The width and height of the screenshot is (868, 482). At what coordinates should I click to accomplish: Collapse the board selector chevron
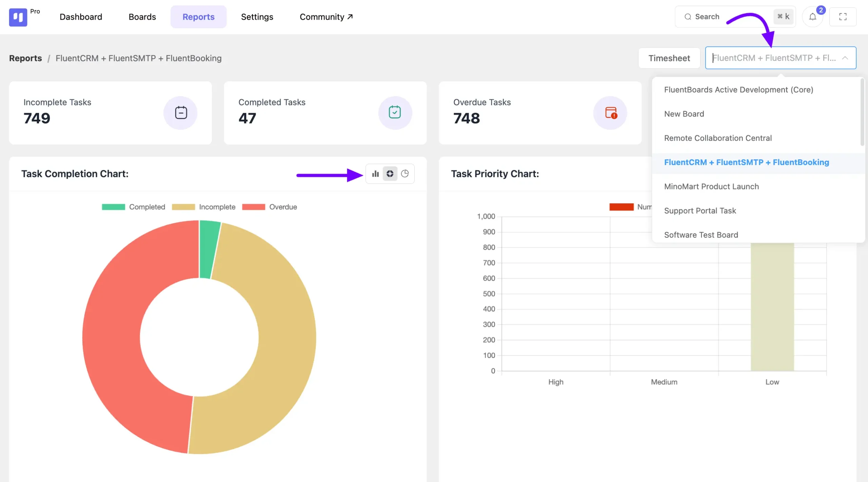pyautogui.click(x=845, y=58)
